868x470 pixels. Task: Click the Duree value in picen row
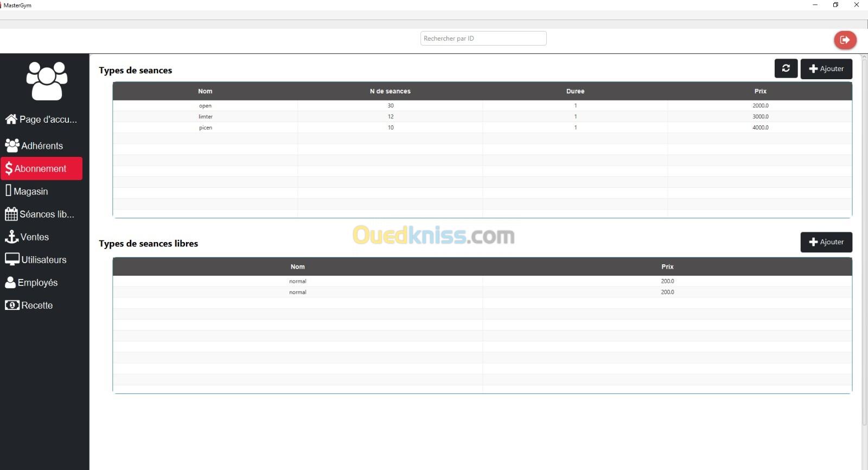click(575, 128)
